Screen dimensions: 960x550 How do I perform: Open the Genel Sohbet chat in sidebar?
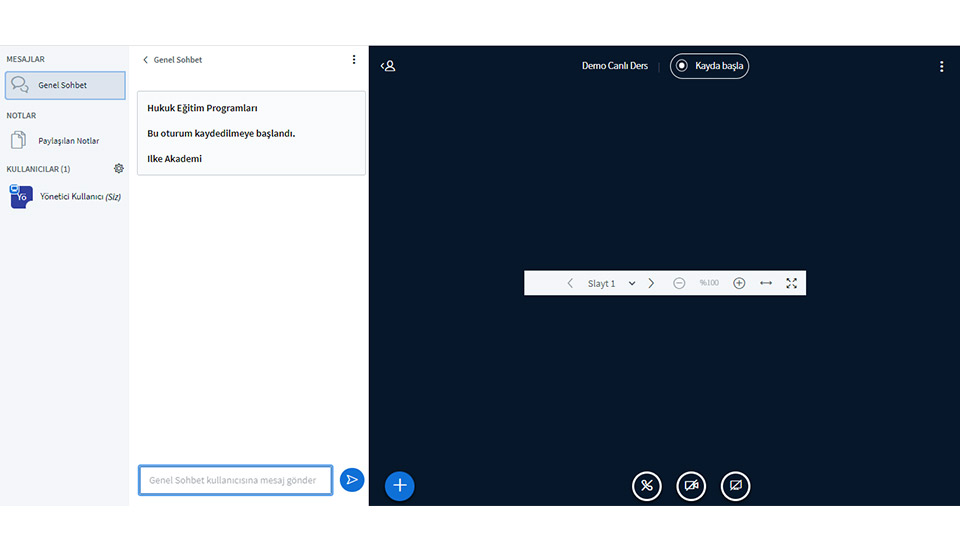click(65, 85)
